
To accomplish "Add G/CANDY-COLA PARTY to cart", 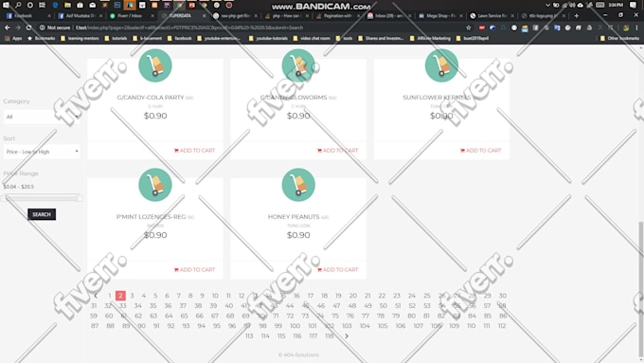I will (194, 151).
